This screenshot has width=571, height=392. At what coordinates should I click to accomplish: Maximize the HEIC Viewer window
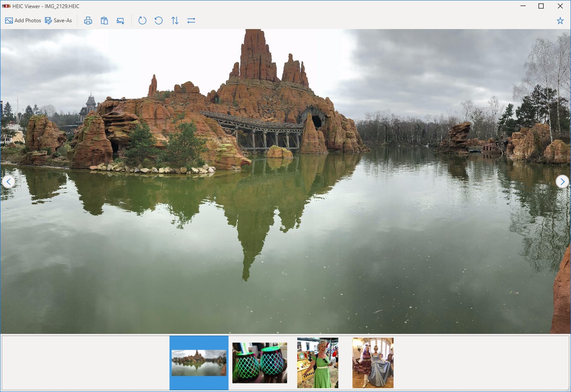(541, 6)
